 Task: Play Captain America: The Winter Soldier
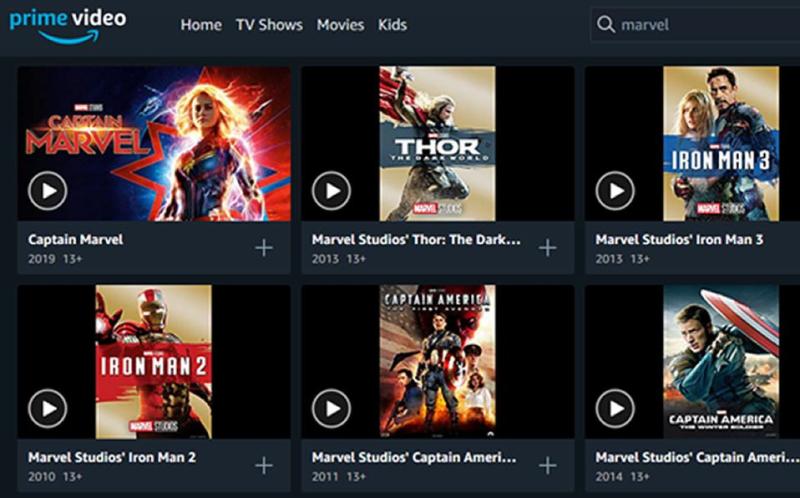[615, 409]
